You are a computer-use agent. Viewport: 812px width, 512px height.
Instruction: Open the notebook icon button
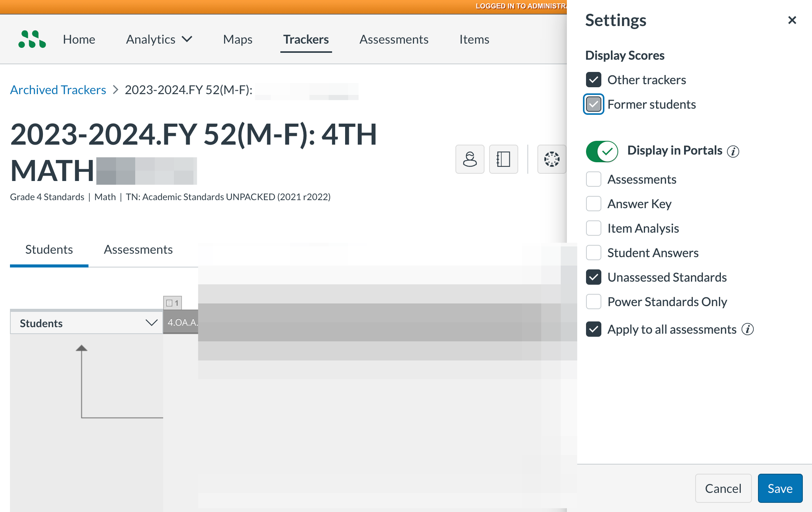[x=504, y=159]
